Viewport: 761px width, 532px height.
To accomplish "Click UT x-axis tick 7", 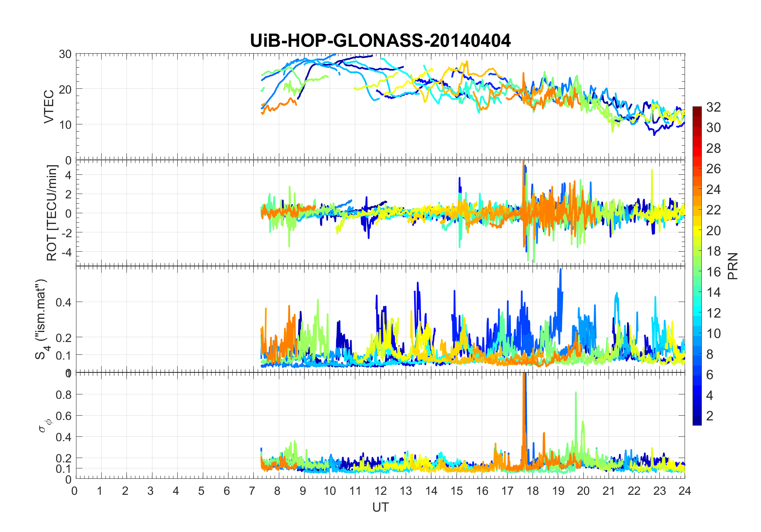I will click(x=252, y=491).
